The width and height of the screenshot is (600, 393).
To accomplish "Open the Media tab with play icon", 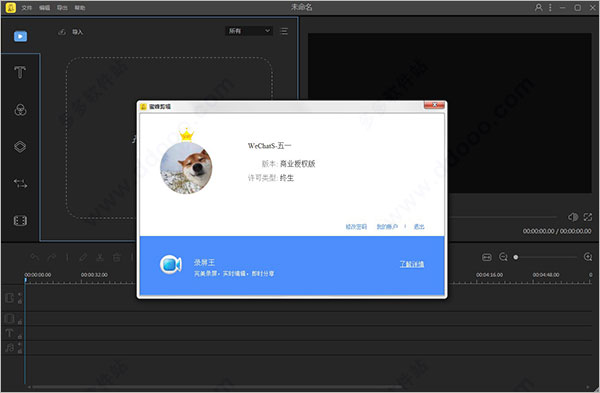I will 20,36.
